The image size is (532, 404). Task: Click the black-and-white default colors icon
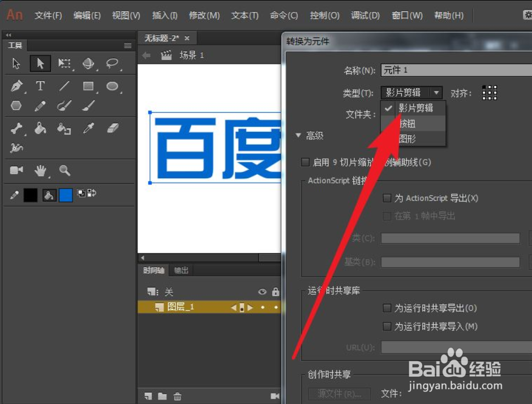(81, 193)
